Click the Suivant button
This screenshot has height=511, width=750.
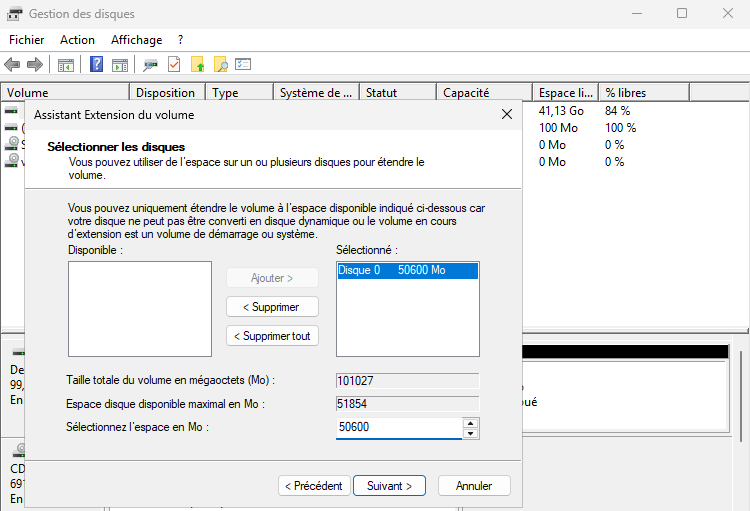389,486
